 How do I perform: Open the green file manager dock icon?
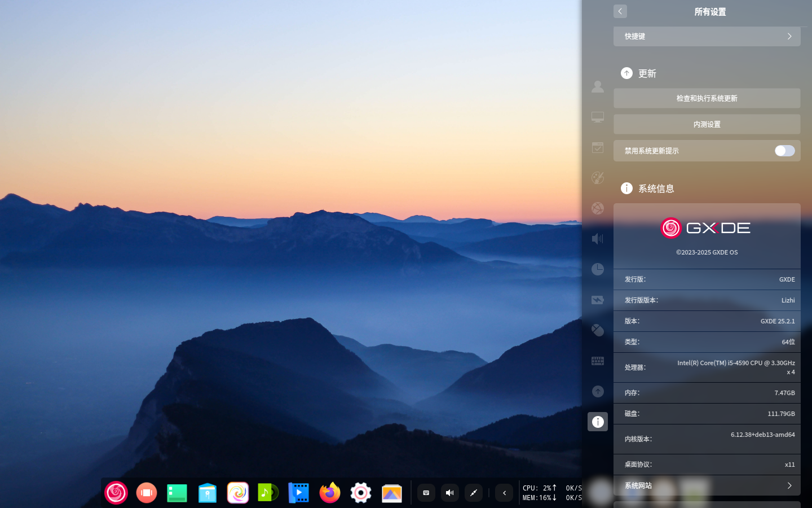[x=177, y=493]
